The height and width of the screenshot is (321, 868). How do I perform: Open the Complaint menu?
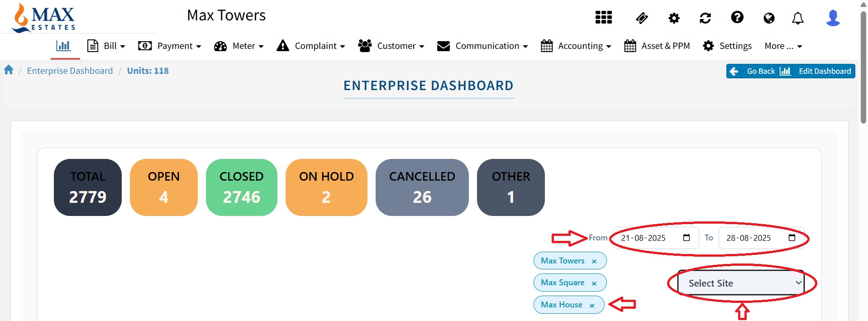point(311,46)
